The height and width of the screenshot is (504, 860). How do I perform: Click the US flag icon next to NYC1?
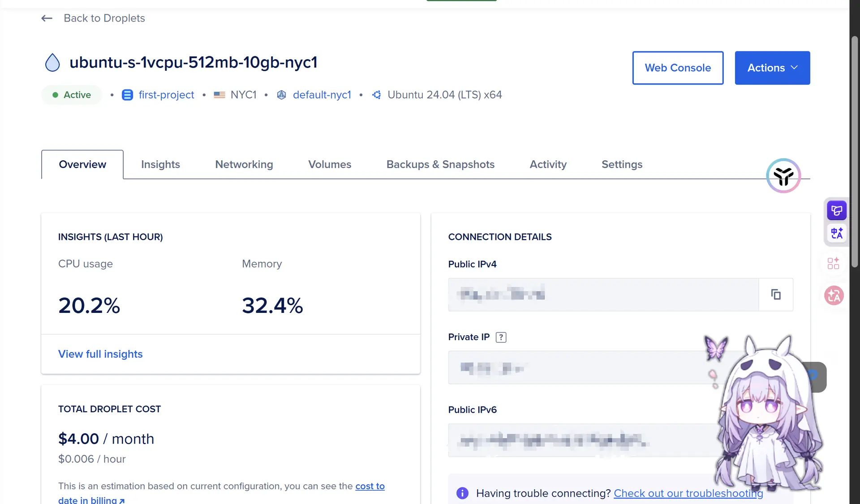[x=219, y=95]
